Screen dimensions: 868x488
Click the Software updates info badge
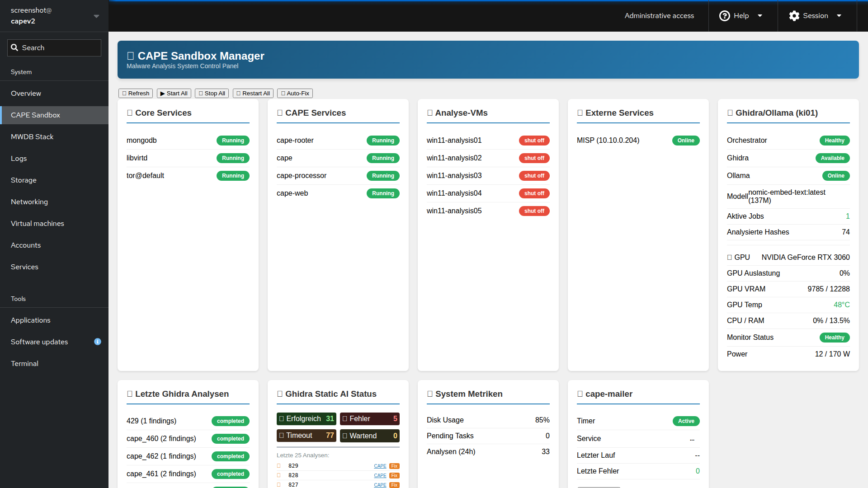pyautogui.click(x=98, y=342)
